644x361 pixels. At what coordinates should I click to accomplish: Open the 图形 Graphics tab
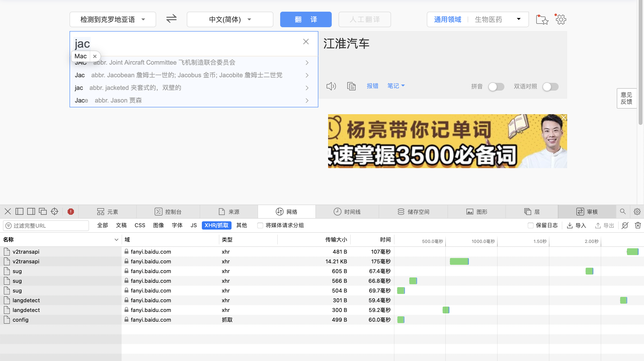tap(477, 212)
